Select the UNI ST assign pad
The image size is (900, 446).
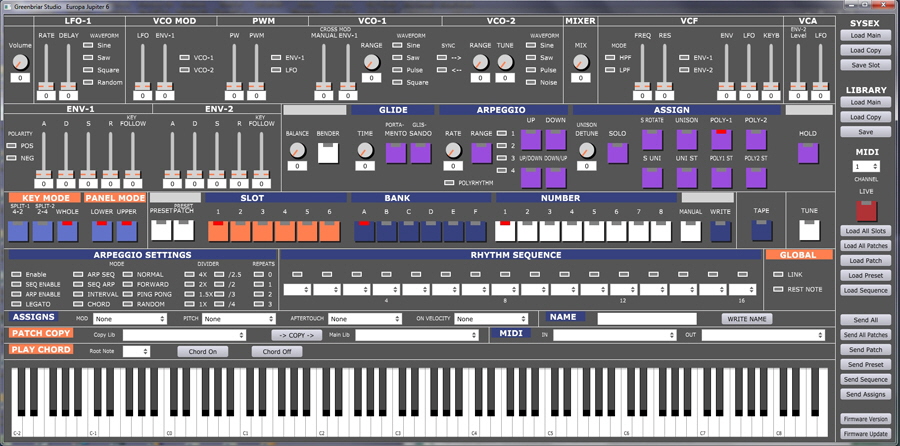coord(687,177)
